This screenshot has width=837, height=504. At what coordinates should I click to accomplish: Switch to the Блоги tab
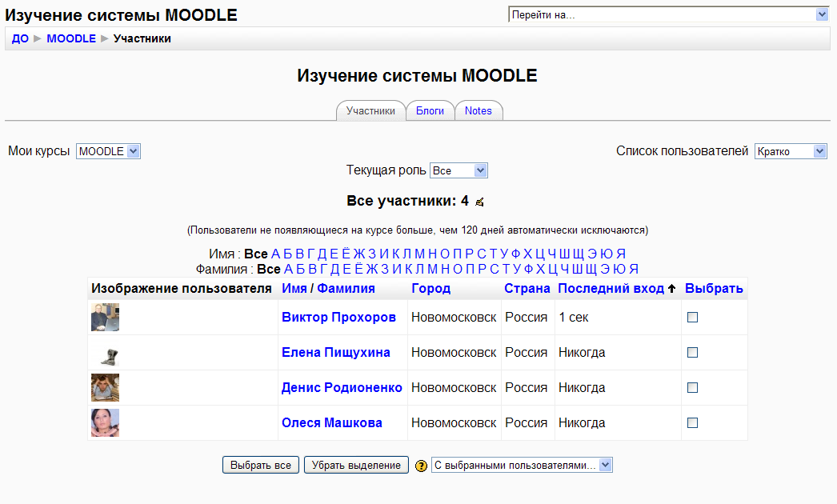tap(430, 111)
